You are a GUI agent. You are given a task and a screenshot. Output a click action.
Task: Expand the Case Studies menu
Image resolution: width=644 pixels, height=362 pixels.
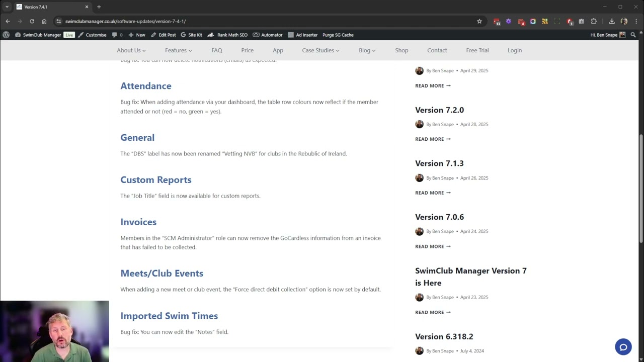(320, 50)
